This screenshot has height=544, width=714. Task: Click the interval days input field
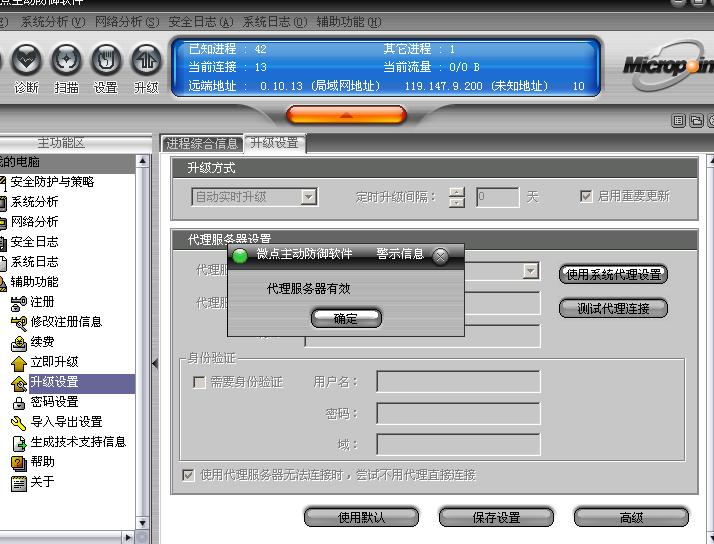coord(498,197)
